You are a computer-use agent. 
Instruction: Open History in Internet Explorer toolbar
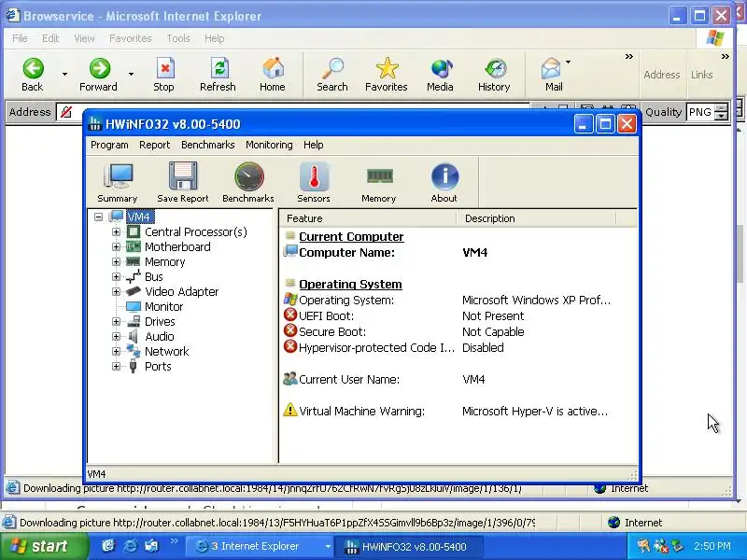click(494, 75)
